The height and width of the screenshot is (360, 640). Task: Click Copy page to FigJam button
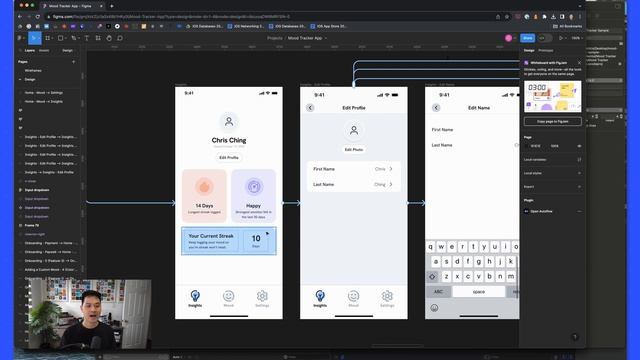click(x=553, y=121)
